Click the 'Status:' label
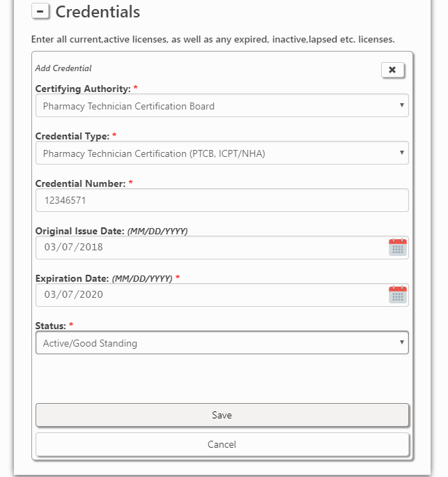Screen dimensions: 448x477 pos(51,326)
